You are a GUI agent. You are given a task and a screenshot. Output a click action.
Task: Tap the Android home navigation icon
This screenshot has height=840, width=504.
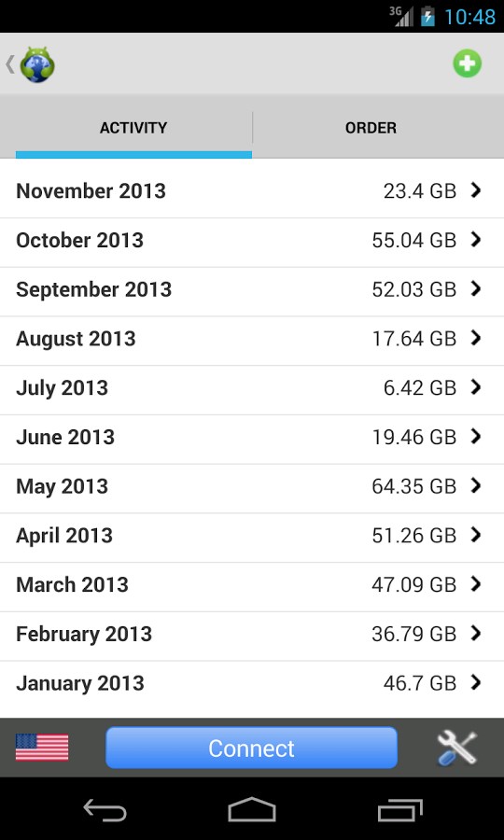(x=252, y=809)
